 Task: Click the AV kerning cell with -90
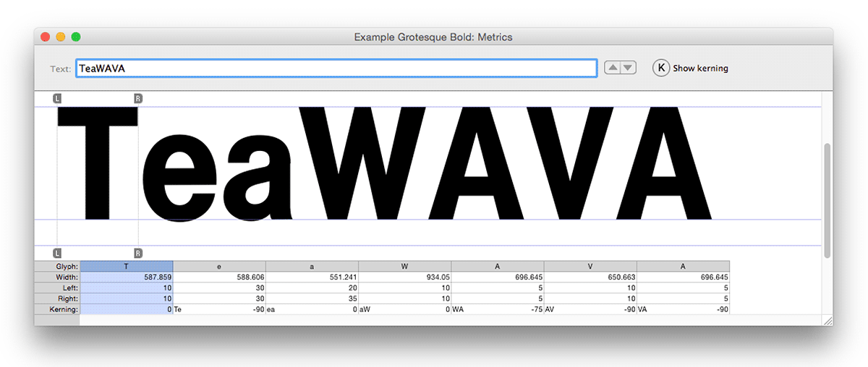590,309
